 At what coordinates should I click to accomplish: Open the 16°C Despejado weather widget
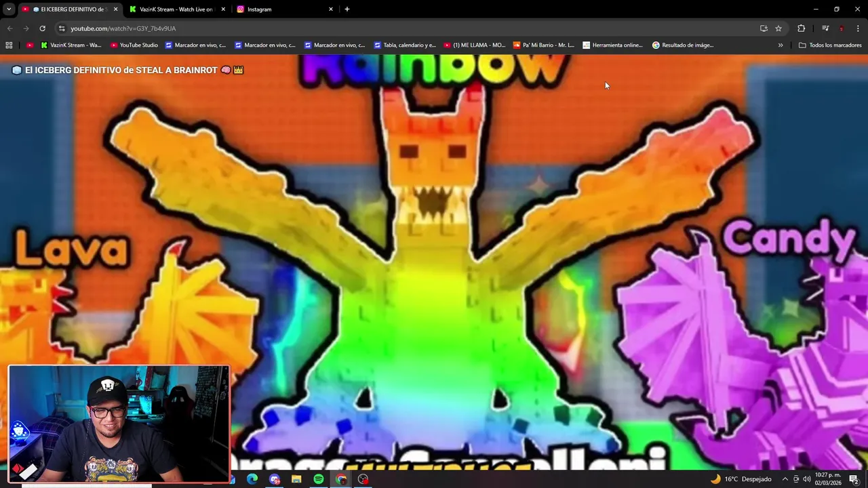coord(741,479)
